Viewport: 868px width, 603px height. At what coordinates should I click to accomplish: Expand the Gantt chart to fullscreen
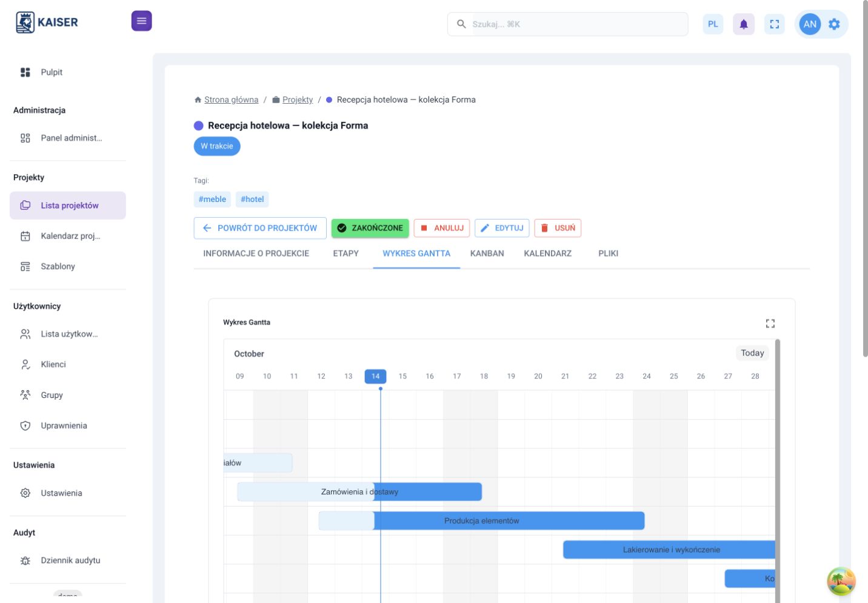[x=770, y=323]
